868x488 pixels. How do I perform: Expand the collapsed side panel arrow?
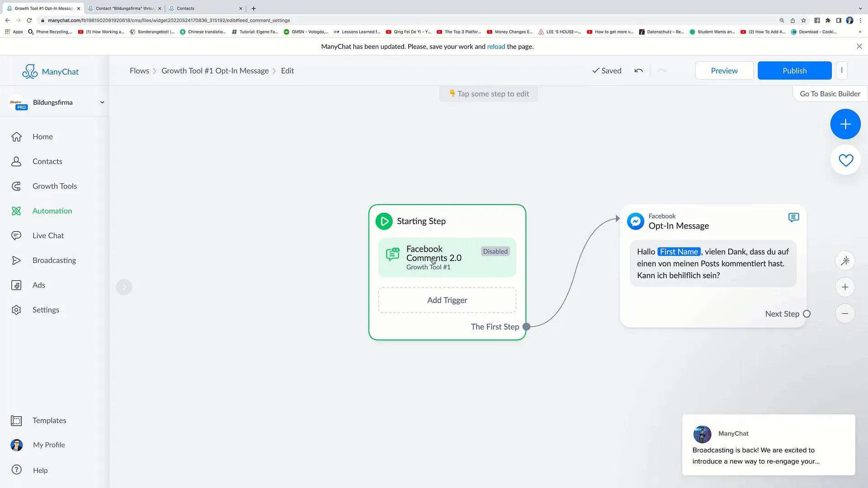pos(124,287)
